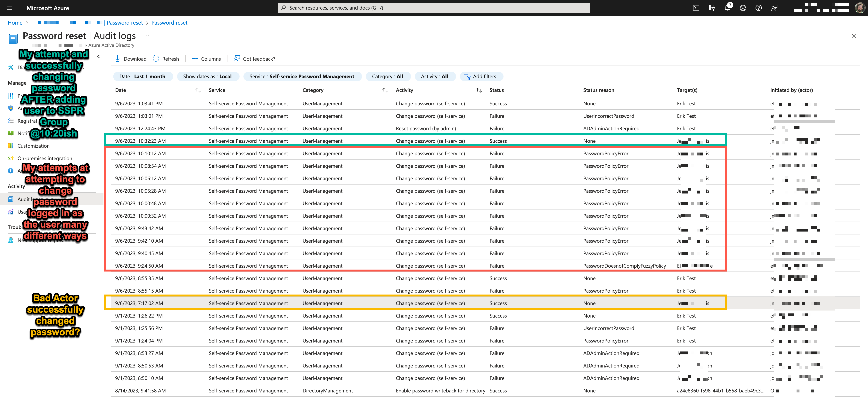Open the Directories and subscriptions filter icon
The height and width of the screenshot is (410, 868).
[x=712, y=8]
